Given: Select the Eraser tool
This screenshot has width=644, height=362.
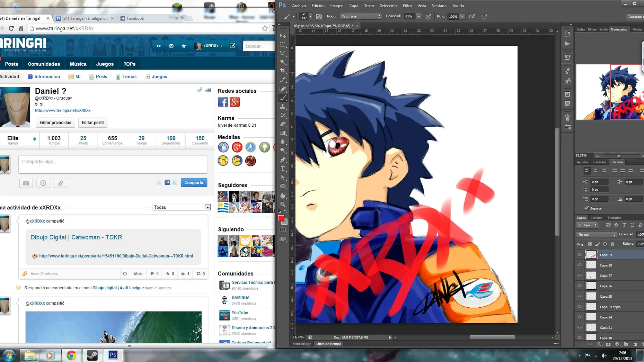Looking at the screenshot, I should click(x=283, y=124).
